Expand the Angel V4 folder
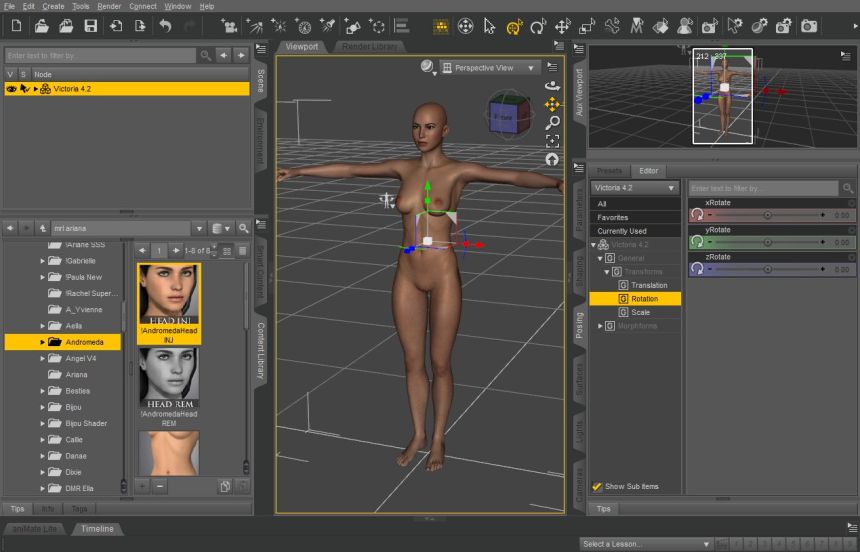860x552 pixels. pyautogui.click(x=43, y=358)
